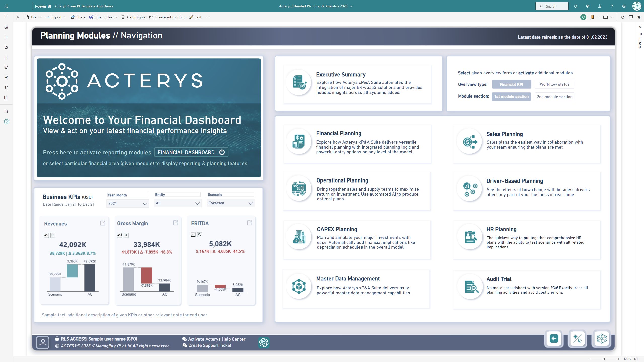
Task: Select the Goals trophy icon in sidebar
Action: click(x=6, y=67)
